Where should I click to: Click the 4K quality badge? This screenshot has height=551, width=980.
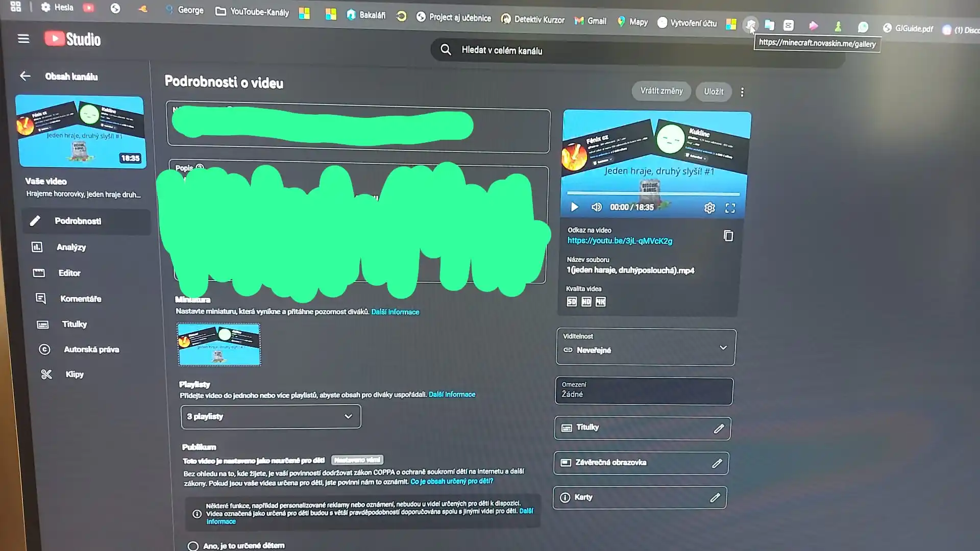600,302
